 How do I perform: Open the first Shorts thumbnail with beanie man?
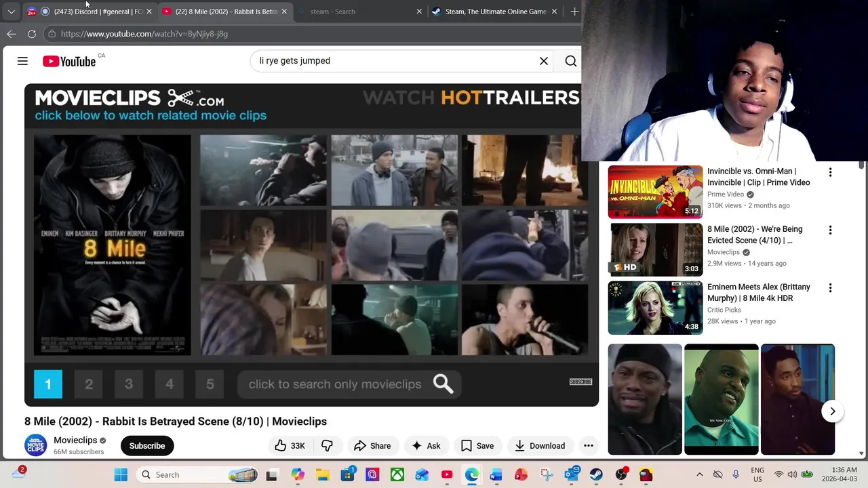[x=645, y=399]
